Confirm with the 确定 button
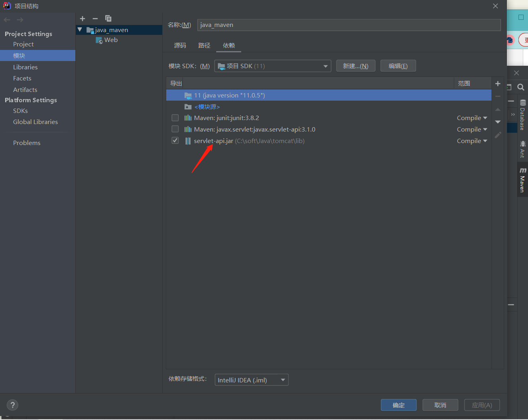Screen dimensions: 528x420 coord(399,405)
